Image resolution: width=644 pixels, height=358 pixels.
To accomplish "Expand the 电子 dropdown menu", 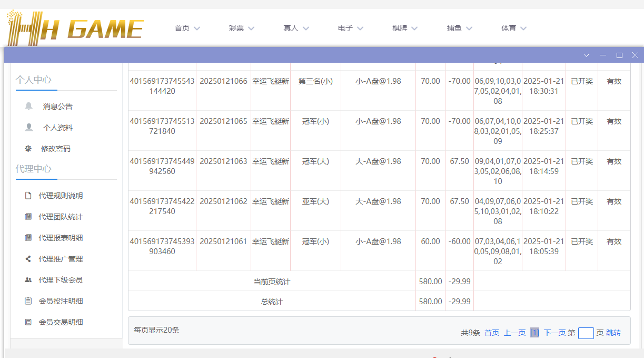I will point(350,28).
